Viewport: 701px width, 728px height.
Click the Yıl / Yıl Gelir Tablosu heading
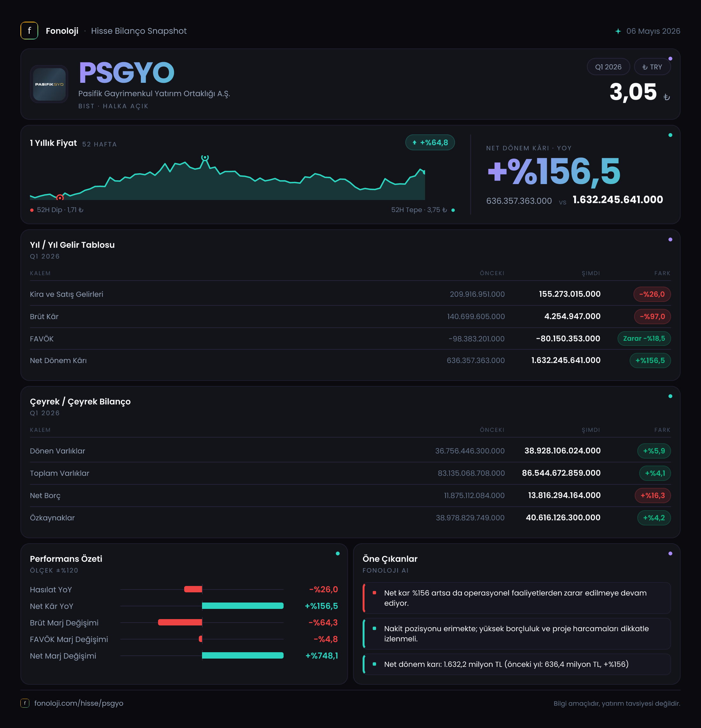(72, 245)
